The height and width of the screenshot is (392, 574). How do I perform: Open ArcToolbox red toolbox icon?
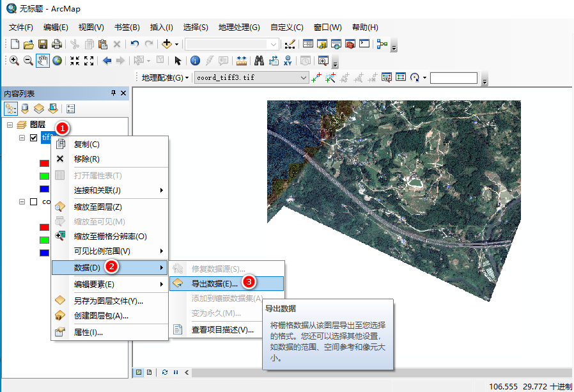[x=350, y=44]
